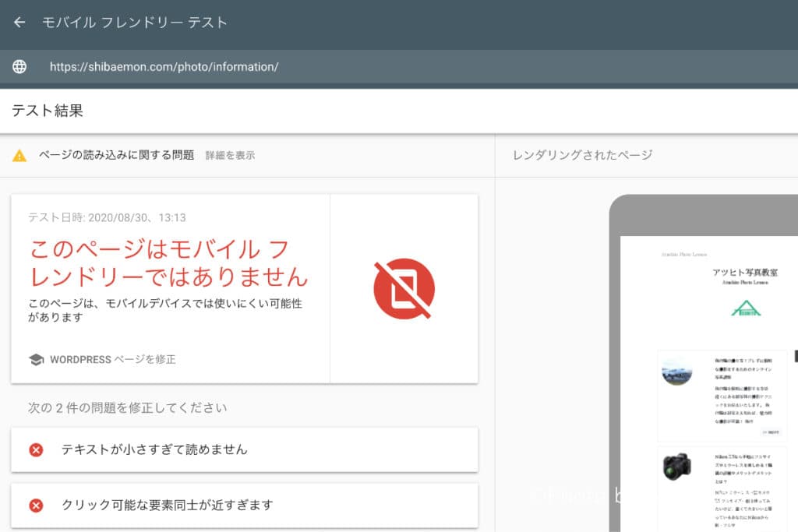Expand クリック可能な要素同士が近すぎます issue row

[244, 506]
